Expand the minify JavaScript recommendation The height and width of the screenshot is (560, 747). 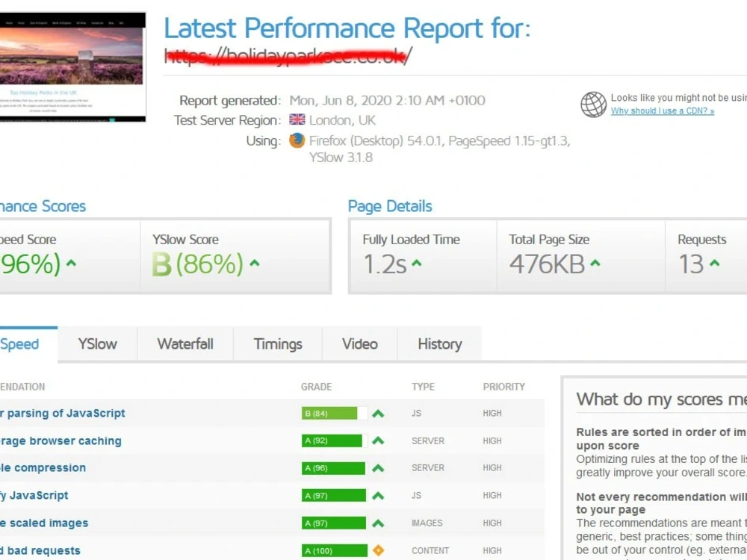pos(34,496)
